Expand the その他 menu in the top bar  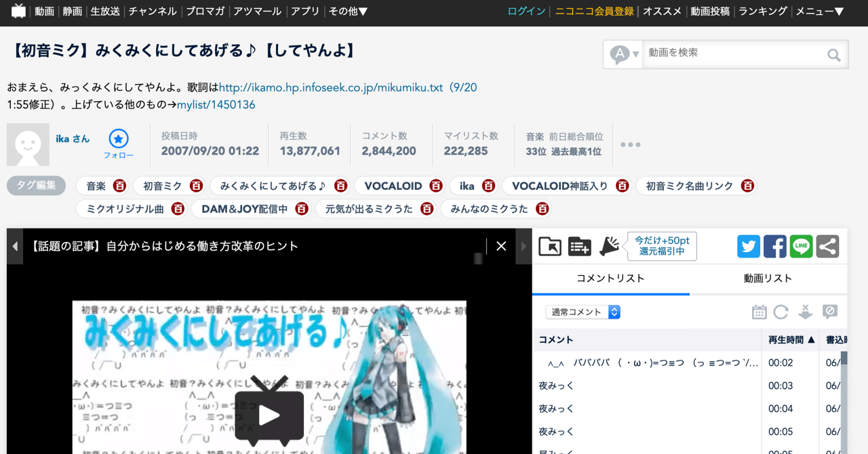point(348,11)
